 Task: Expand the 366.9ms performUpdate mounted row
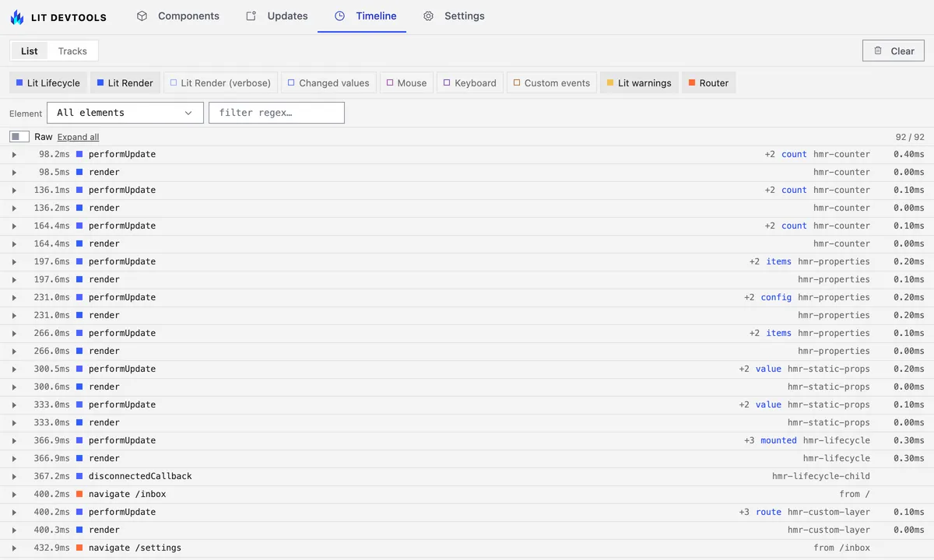pyautogui.click(x=14, y=440)
